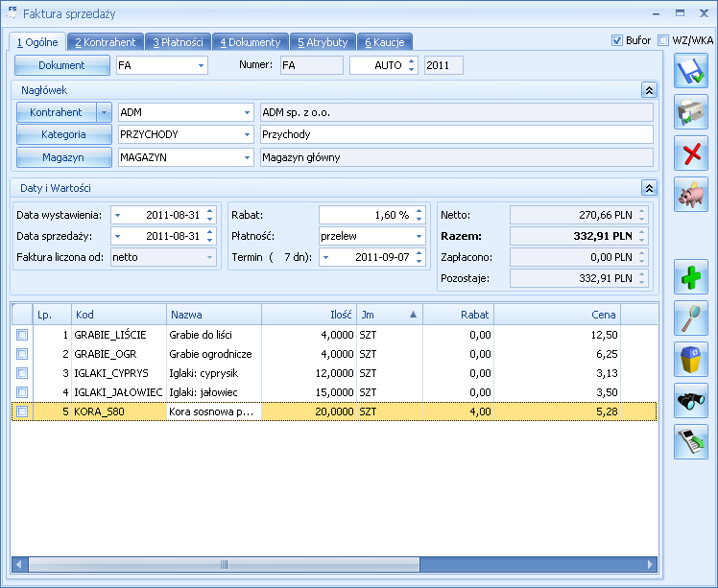Click the Przychody category description field
Viewport: 718px width, 588px height.
[457, 134]
